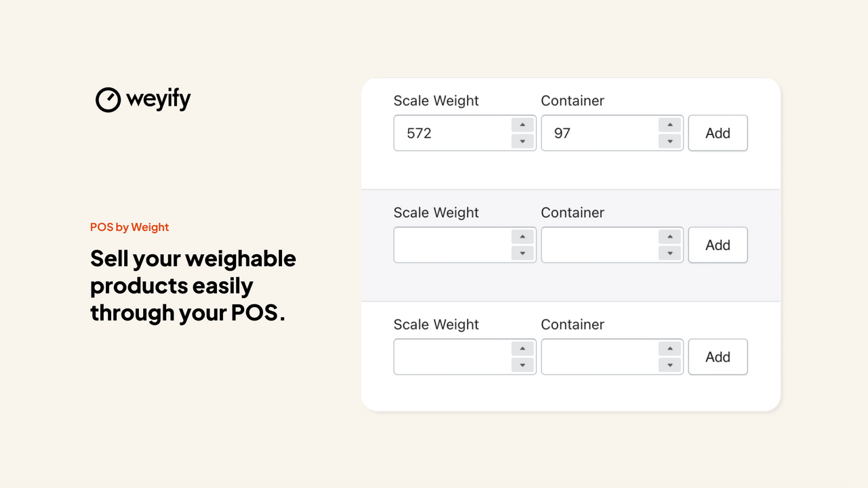Click the weyify wordmark text
Screen dimensions: 868x488
(157, 99)
